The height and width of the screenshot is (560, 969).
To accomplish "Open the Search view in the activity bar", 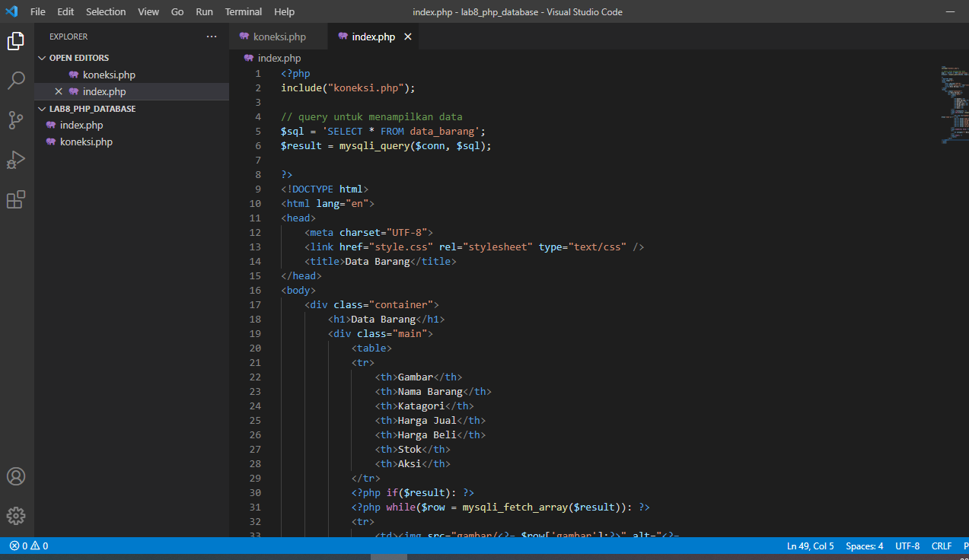I will click(x=15, y=80).
